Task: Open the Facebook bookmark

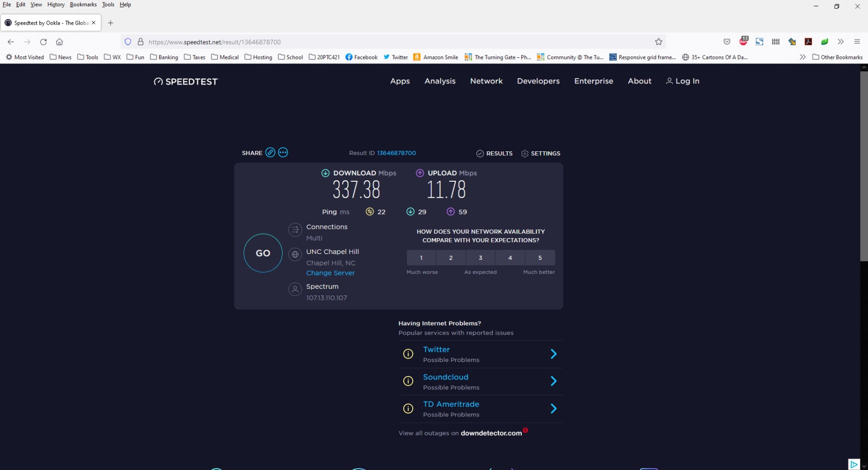Action: coord(361,57)
